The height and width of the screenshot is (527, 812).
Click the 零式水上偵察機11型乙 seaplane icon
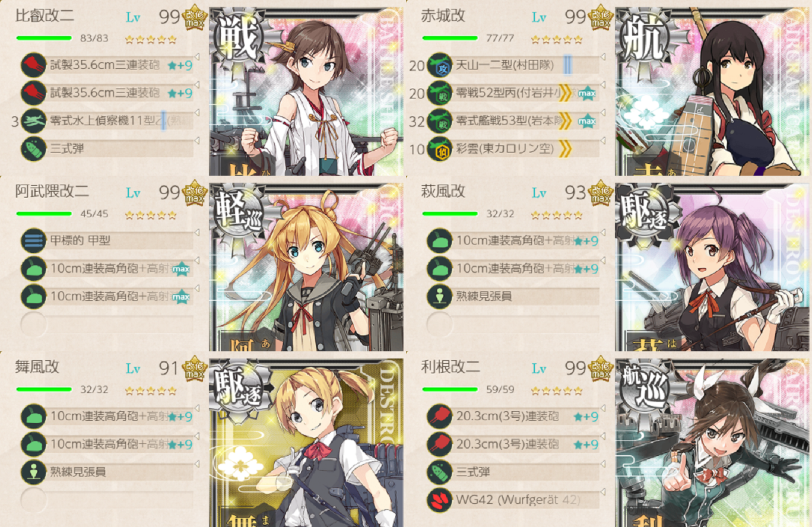(x=33, y=120)
